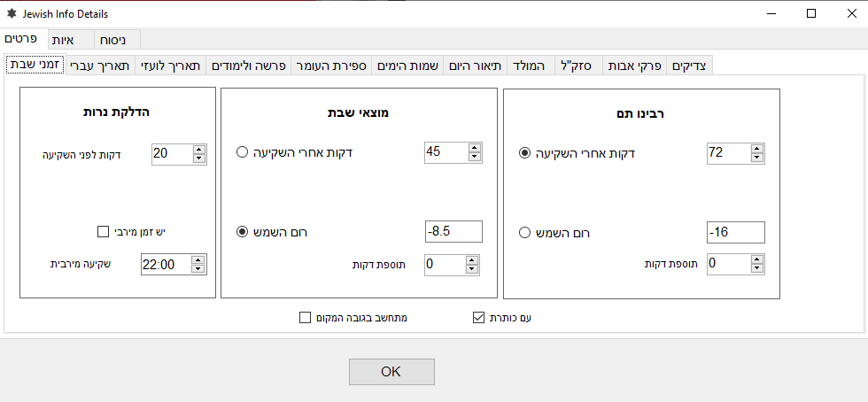
Task: Select דקות אחרי השקיעה radio under מוצאי שבת
Action: tap(243, 152)
